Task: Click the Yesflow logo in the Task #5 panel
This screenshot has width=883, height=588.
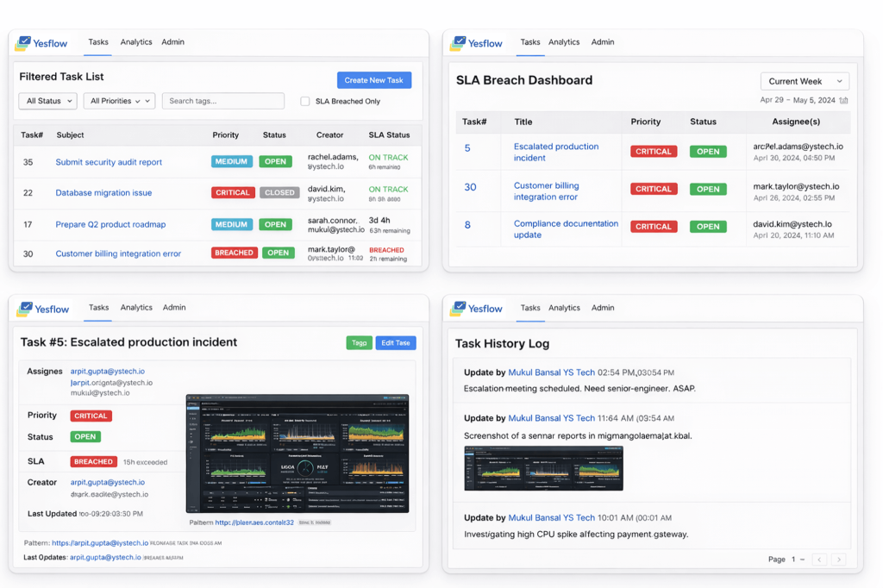Action: [x=42, y=309]
